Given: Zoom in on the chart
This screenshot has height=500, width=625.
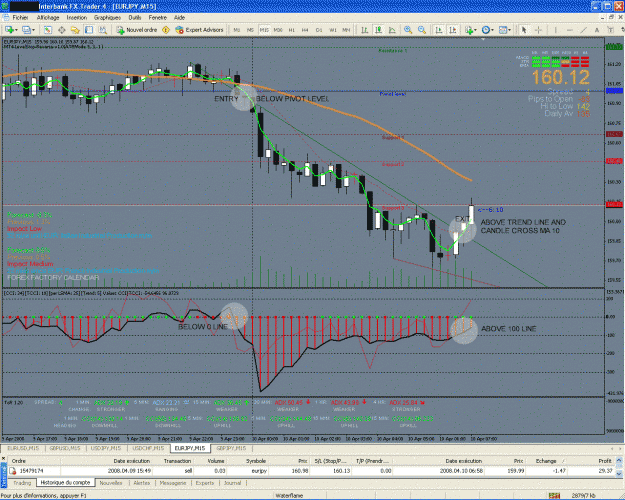Looking at the screenshot, I should (x=408, y=30).
